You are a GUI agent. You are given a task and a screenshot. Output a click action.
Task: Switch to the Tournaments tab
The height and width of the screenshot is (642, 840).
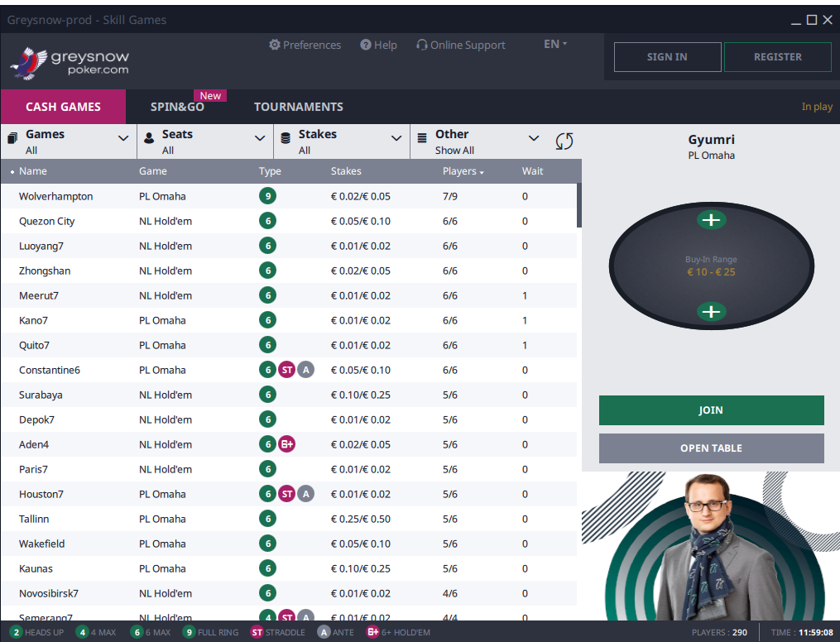pyautogui.click(x=299, y=107)
